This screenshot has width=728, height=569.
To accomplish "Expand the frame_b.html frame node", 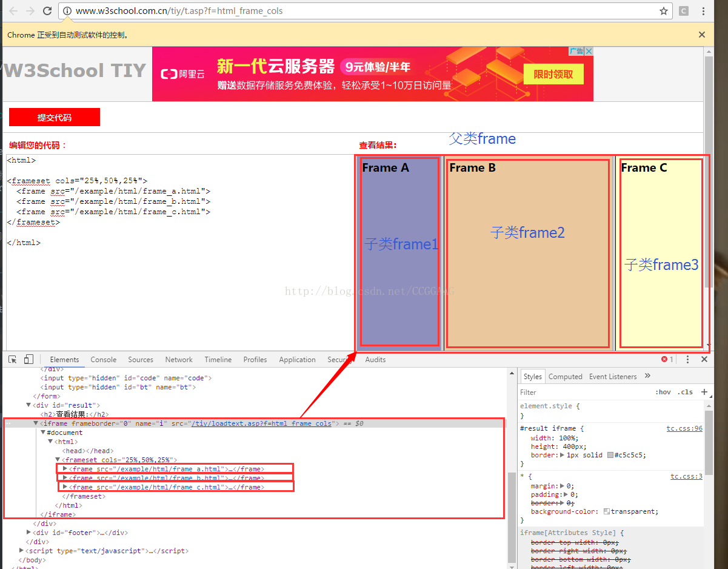I will (65, 477).
